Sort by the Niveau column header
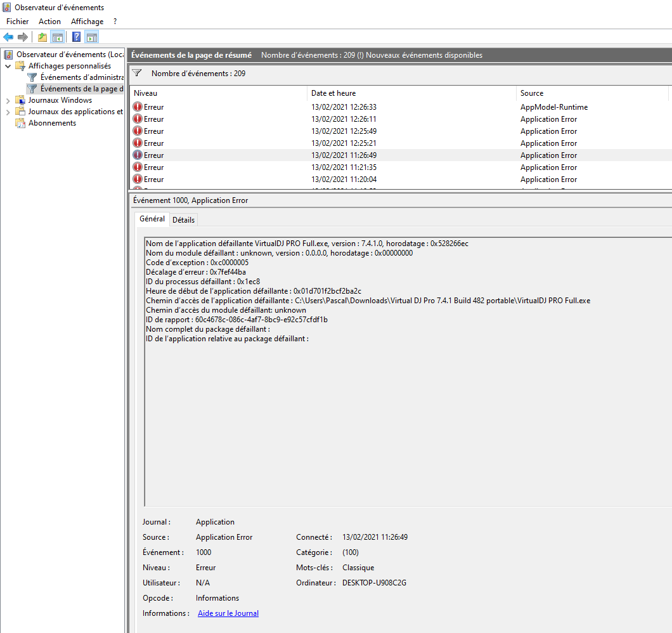Viewport: 672px width, 633px height. [219, 93]
